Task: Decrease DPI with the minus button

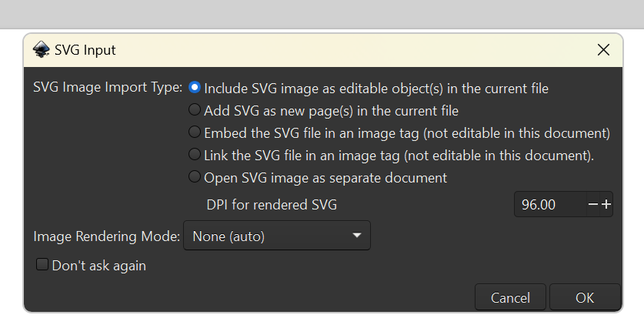Action: [x=592, y=204]
